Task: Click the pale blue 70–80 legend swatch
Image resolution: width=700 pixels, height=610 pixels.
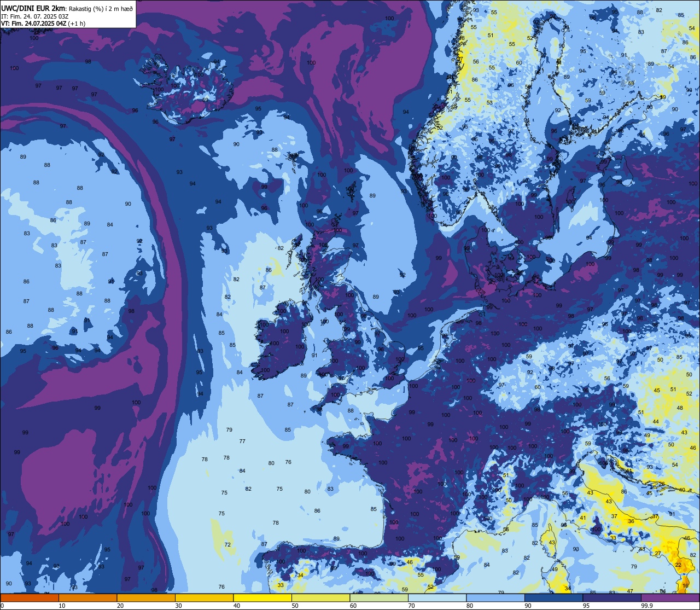Action: (x=437, y=597)
